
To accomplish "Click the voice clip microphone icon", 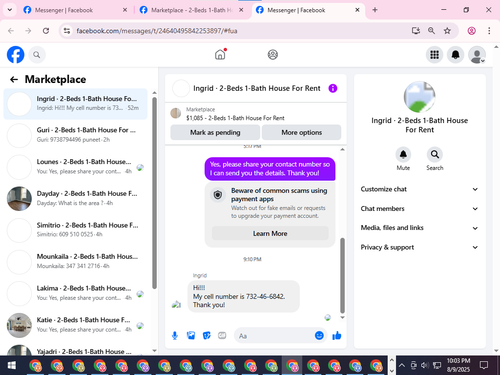I will pos(175,336).
